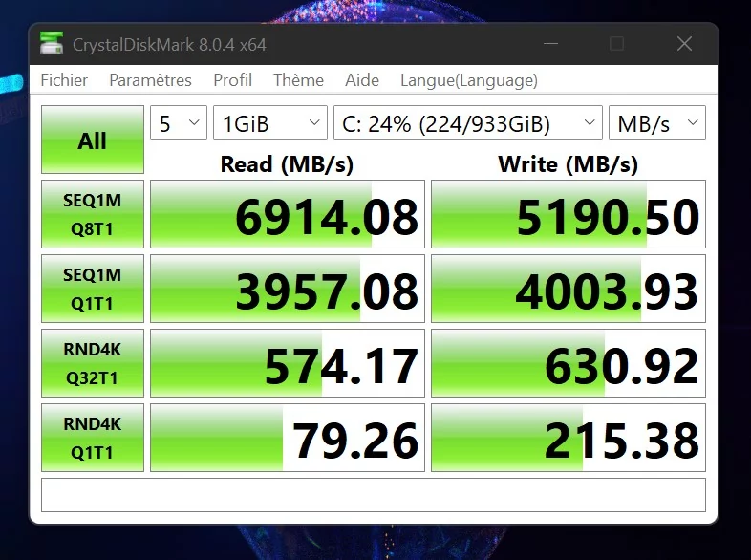Start the RND4K Q32T1 test
The width and height of the screenshot is (751, 560).
pos(93,363)
